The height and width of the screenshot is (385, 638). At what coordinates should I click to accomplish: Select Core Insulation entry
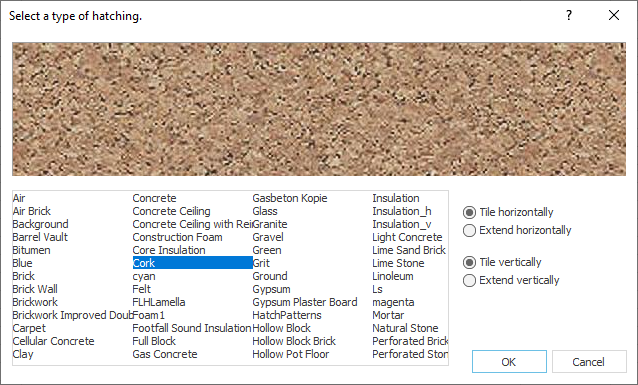(169, 250)
